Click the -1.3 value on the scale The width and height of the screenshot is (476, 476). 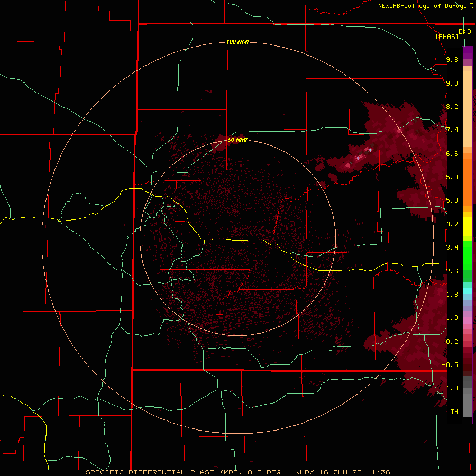pos(450,388)
